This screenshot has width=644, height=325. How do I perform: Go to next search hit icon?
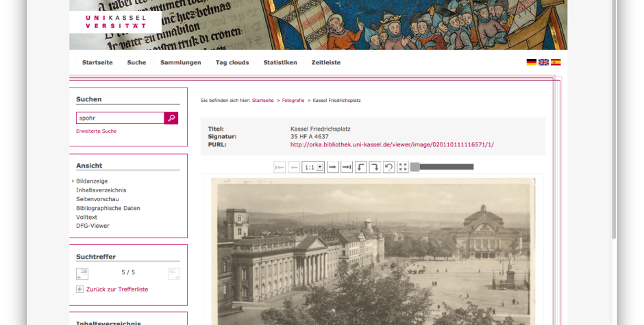click(x=174, y=274)
